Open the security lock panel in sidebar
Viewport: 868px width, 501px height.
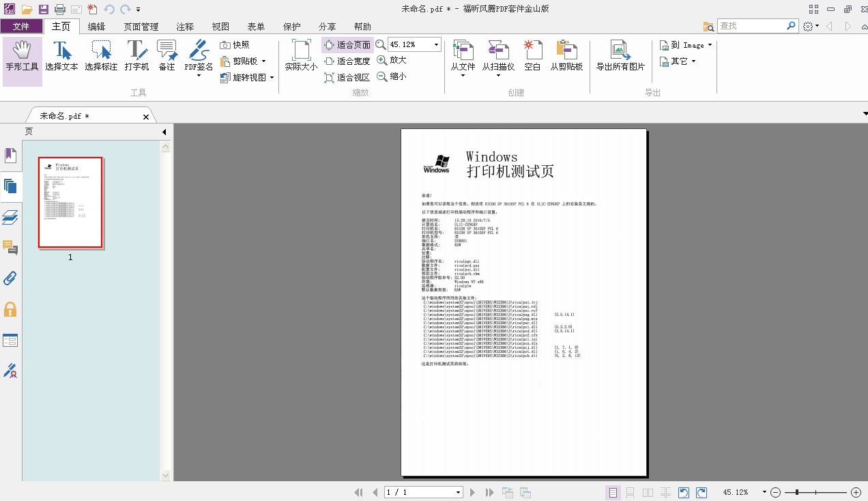(x=10, y=309)
